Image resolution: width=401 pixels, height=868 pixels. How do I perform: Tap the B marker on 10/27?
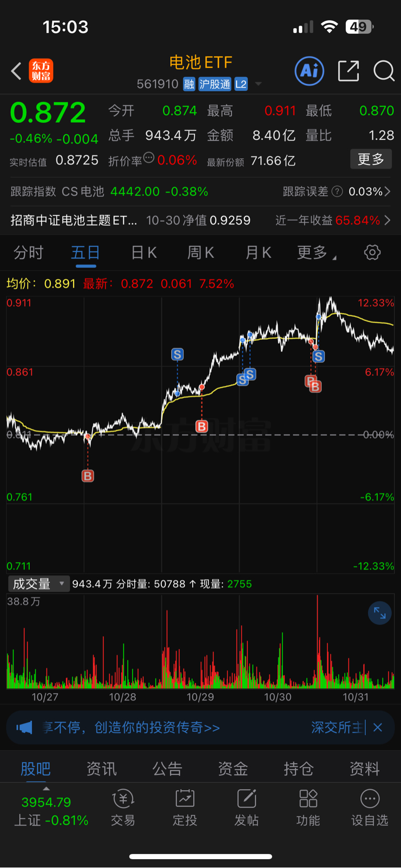(88, 476)
